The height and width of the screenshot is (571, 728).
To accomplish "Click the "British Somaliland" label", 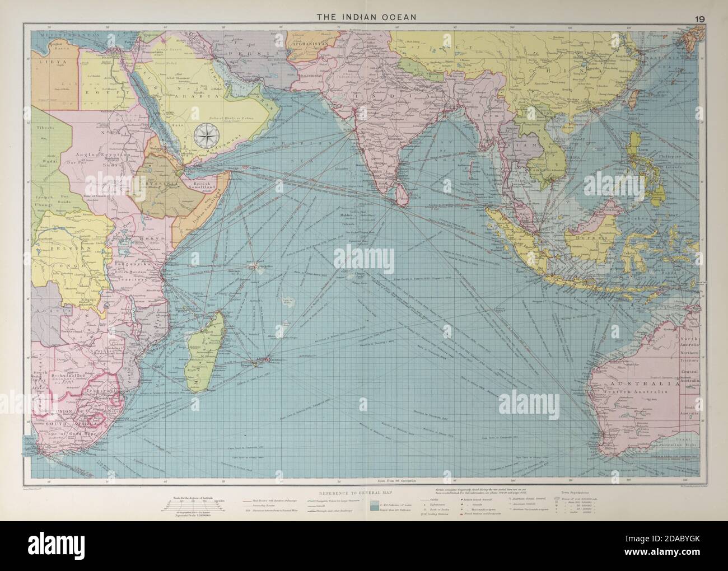I will tap(200, 184).
